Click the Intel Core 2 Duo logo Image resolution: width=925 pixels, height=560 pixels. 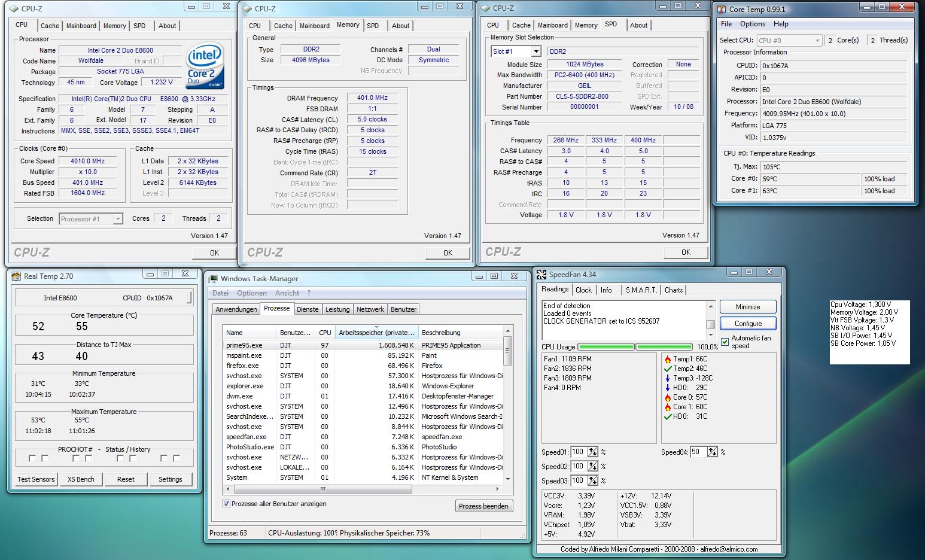(x=205, y=65)
